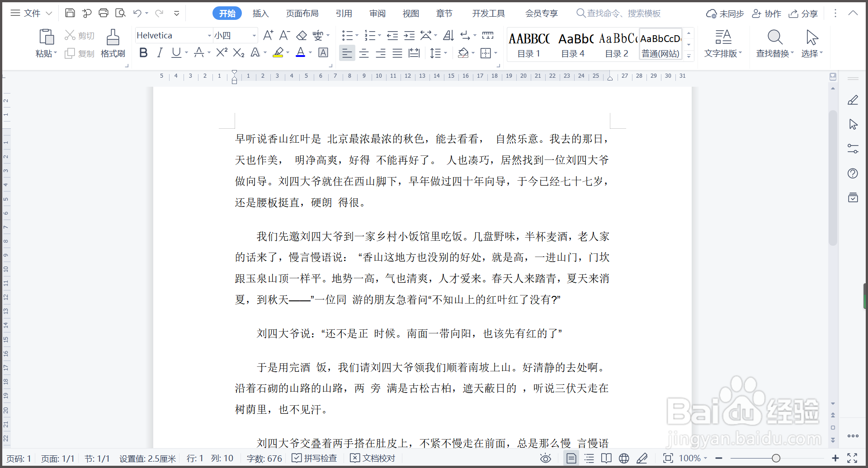Toggle underline formatting
Viewport: 868px width, 468px height.
click(x=176, y=52)
